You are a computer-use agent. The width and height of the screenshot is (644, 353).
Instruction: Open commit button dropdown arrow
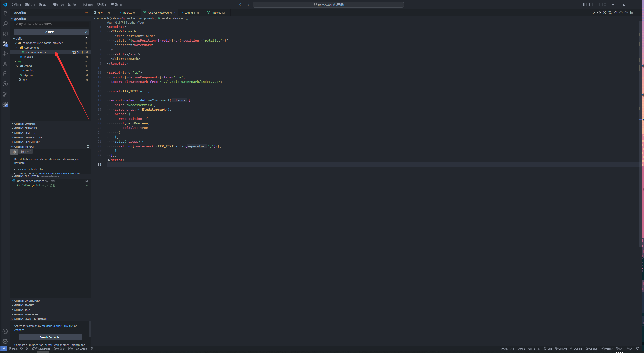(86, 32)
